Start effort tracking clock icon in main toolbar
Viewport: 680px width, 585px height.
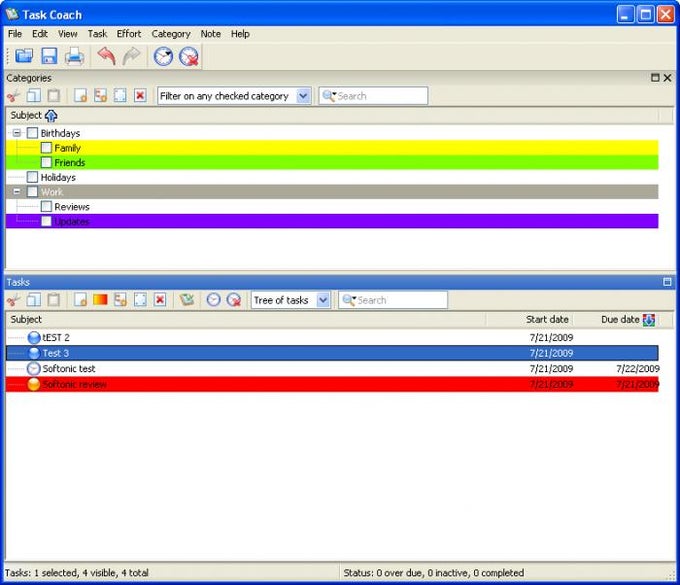coord(163,56)
